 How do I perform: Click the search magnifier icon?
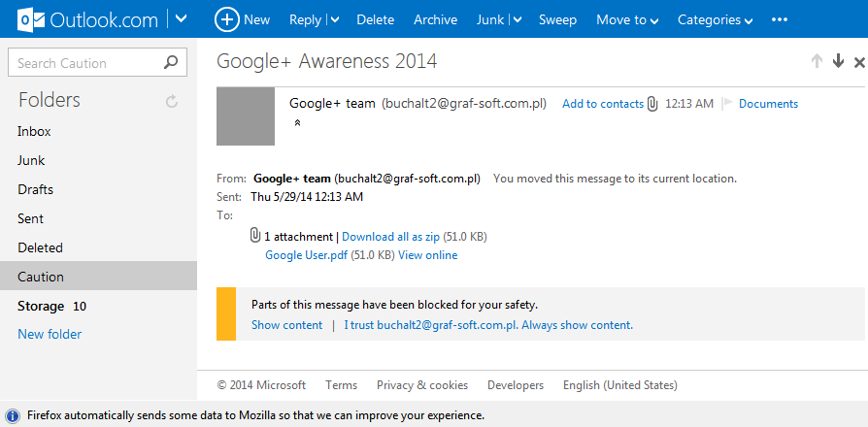pos(171,62)
